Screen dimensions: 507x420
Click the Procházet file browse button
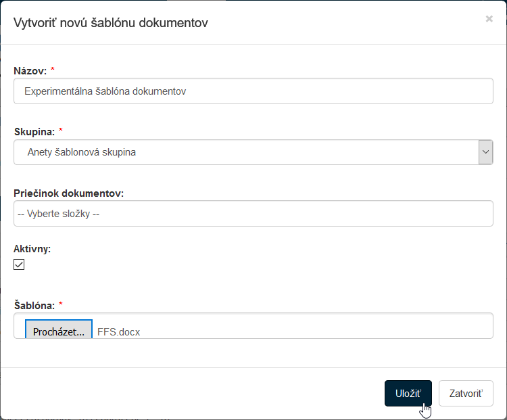click(59, 331)
